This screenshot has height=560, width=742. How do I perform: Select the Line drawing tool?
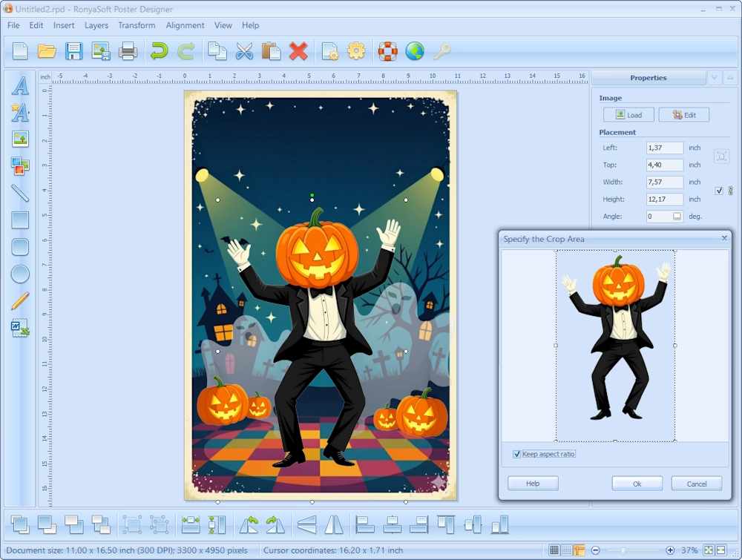point(20,193)
